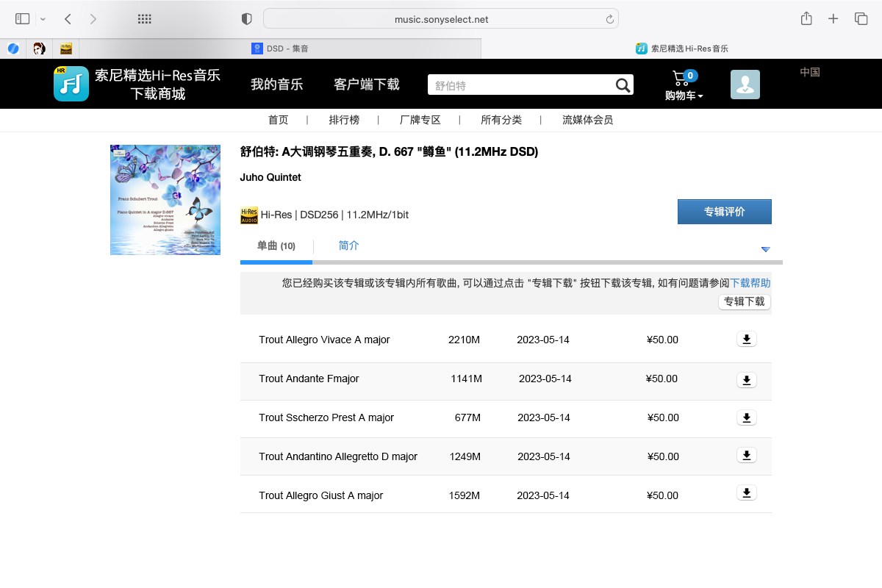Open the 排行榜 navigation link
This screenshot has width=882, height=588.
pos(344,120)
